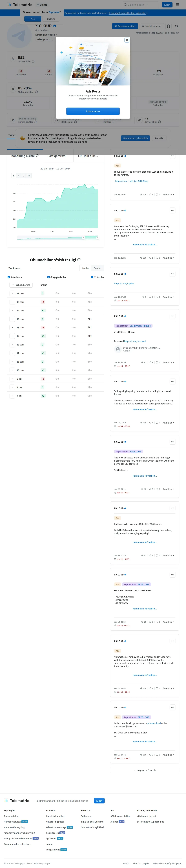186x868 pixels.
Task: Click the info icon beside Kuniga postlar
Action: (x=35, y=122)
